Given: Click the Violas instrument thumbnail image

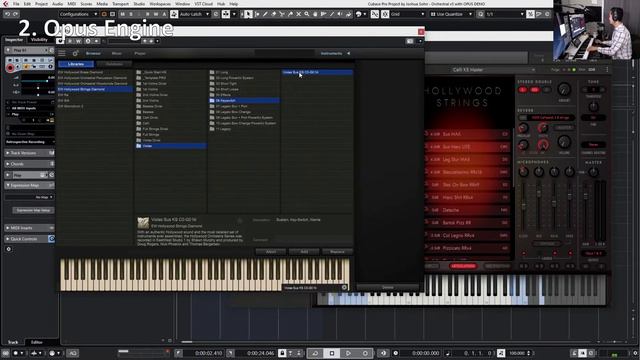Looking at the screenshot, I should pos(143,222).
